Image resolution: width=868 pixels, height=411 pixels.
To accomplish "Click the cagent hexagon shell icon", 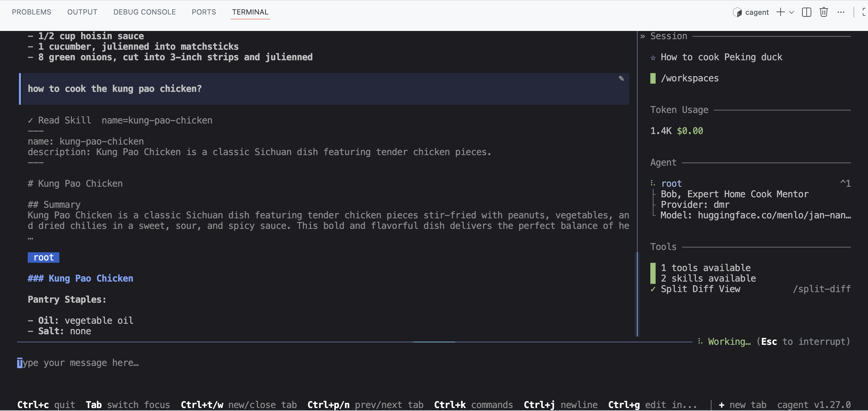I will point(737,12).
